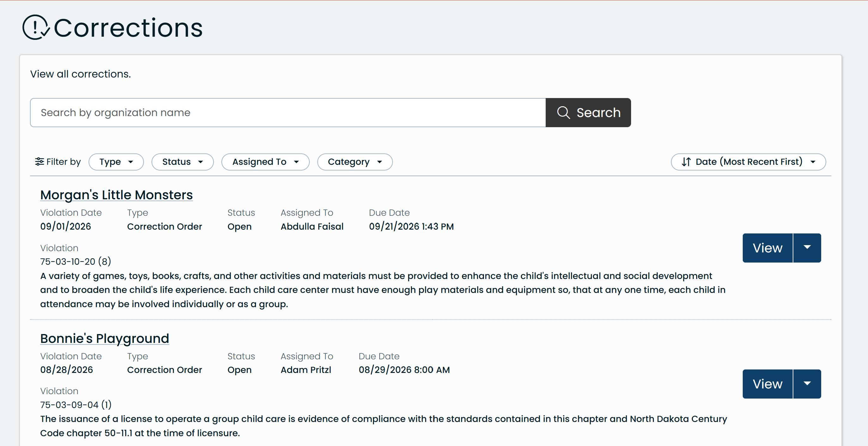The width and height of the screenshot is (868, 446).
Task: Click due date 09/21/2026 1:43 PM
Action: [x=411, y=226]
